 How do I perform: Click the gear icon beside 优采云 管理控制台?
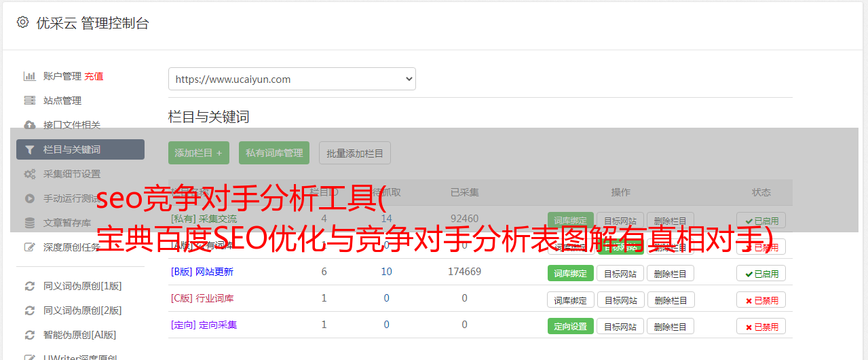pyautogui.click(x=23, y=22)
